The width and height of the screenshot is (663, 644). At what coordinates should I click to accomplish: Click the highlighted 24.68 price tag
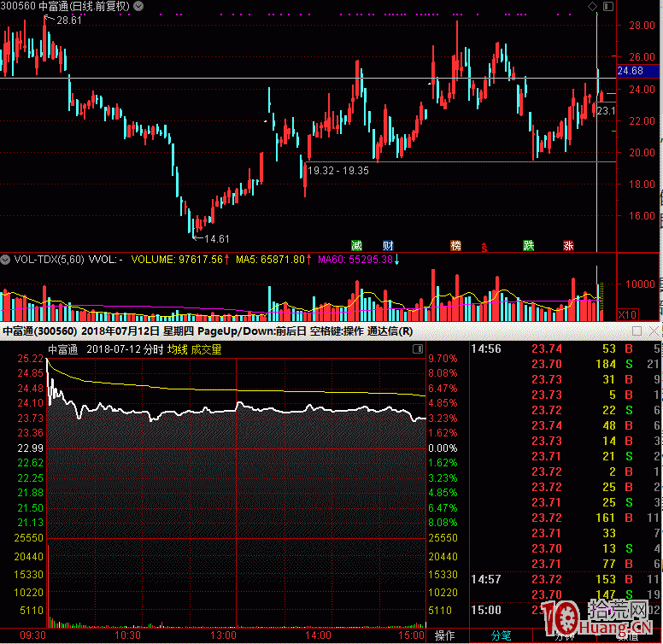tap(637, 71)
